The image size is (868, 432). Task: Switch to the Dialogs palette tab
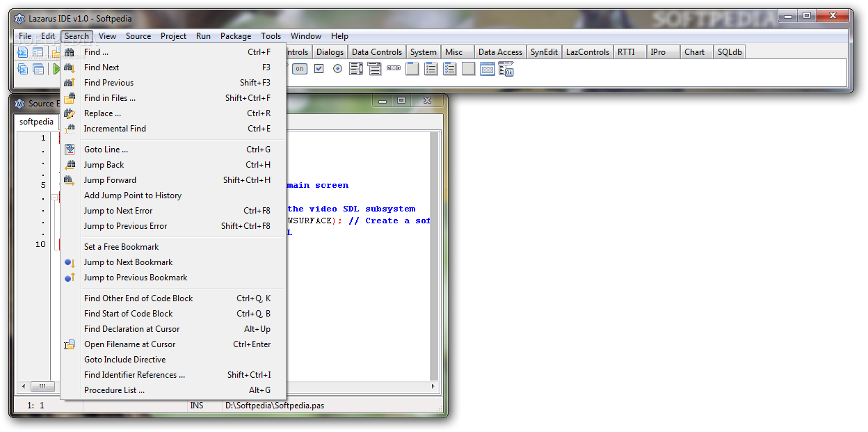330,52
